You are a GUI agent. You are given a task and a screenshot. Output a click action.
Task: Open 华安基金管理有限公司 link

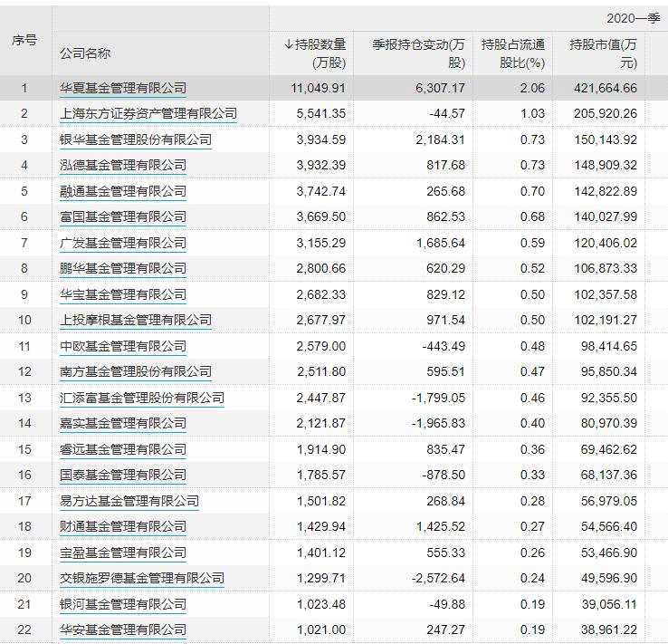pyautogui.click(x=123, y=630)
